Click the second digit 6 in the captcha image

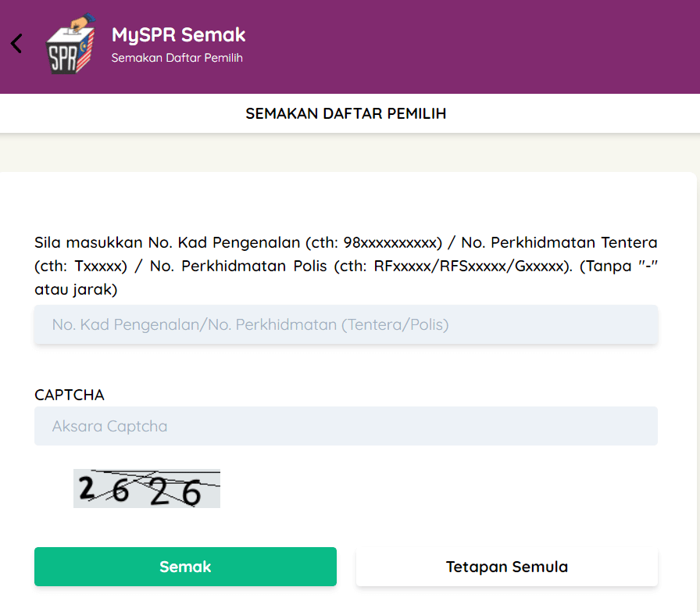coord(120,491)
